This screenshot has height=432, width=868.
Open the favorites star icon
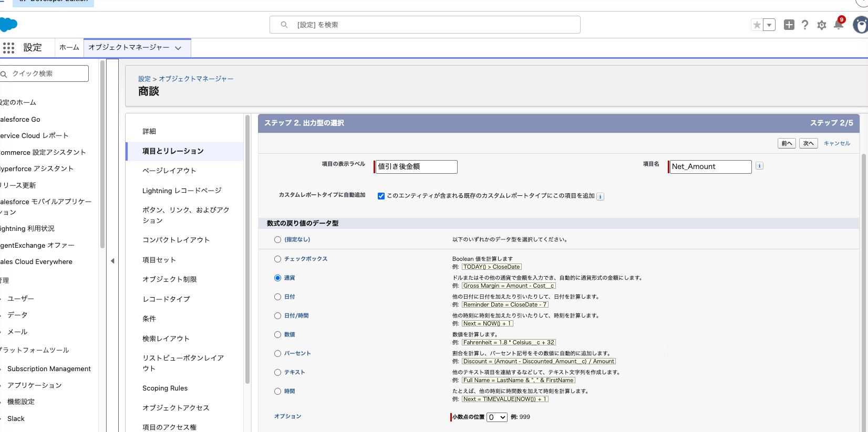pos(757,25)
